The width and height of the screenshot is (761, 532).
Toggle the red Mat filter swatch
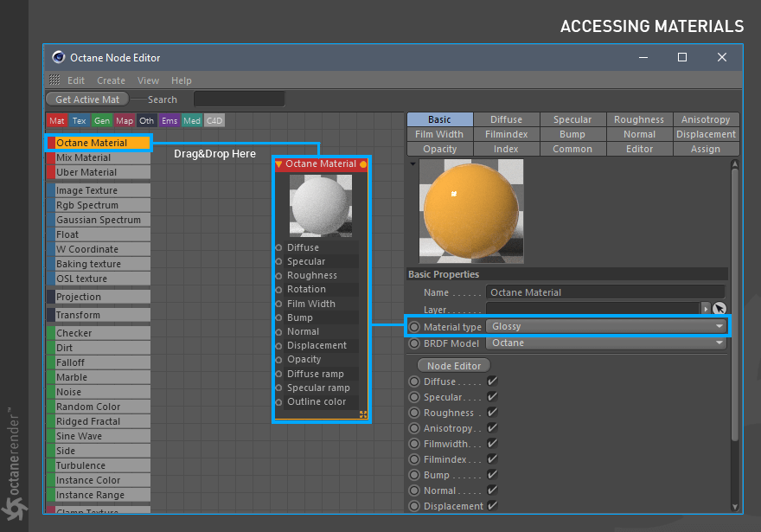click(57, 121)
